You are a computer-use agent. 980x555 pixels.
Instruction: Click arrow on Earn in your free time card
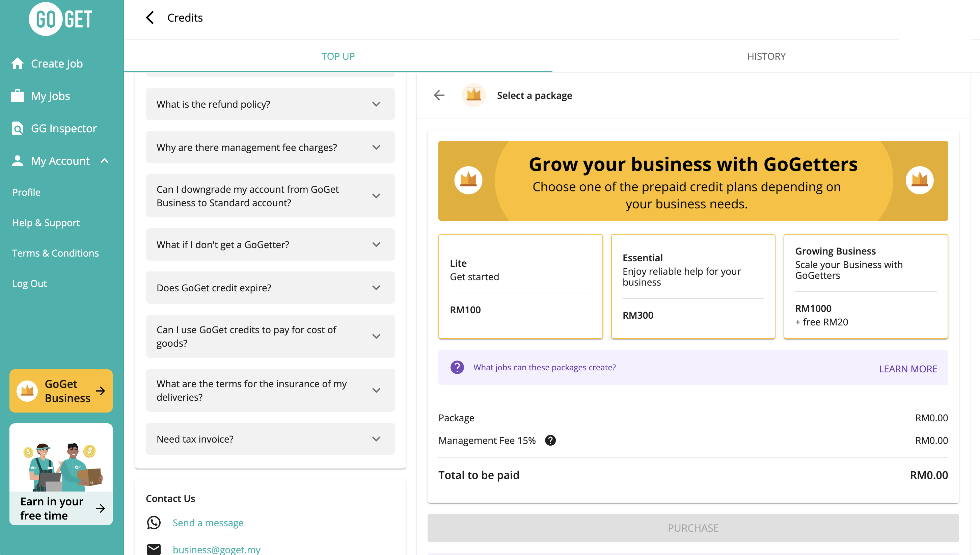click(x=101, y=508)
